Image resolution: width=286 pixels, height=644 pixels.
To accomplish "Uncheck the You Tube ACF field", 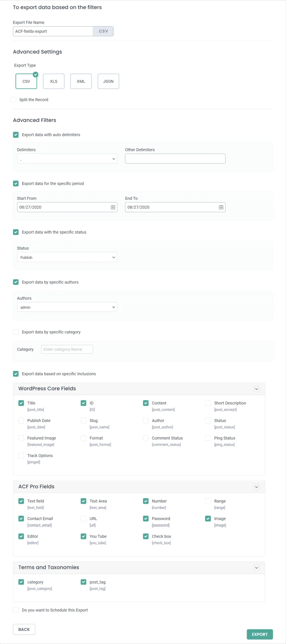I will pos(83,536).
